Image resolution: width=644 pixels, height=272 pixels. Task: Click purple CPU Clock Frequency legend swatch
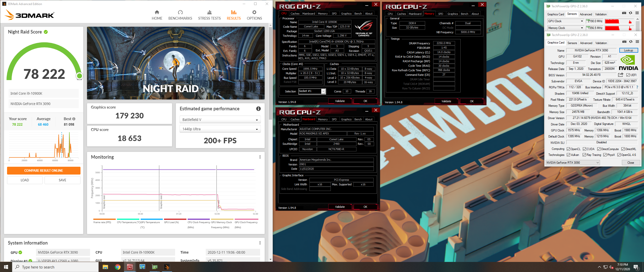[198, 219]
